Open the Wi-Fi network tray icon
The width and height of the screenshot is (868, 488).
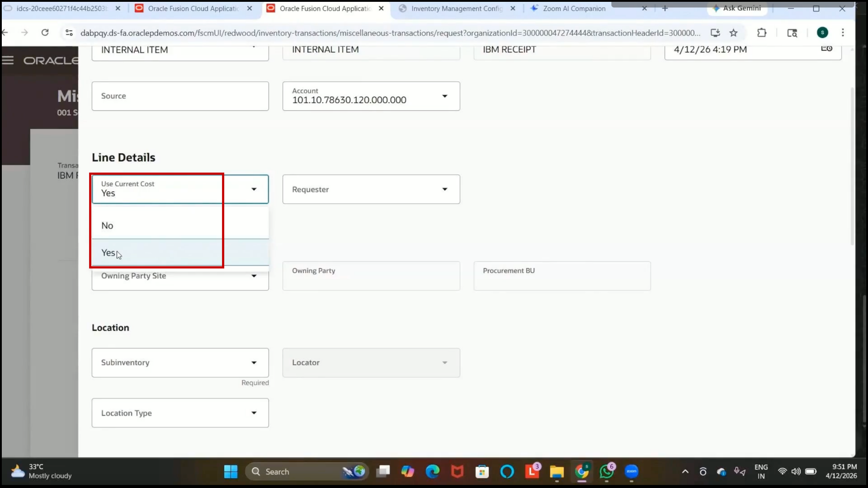coord(782,472)
